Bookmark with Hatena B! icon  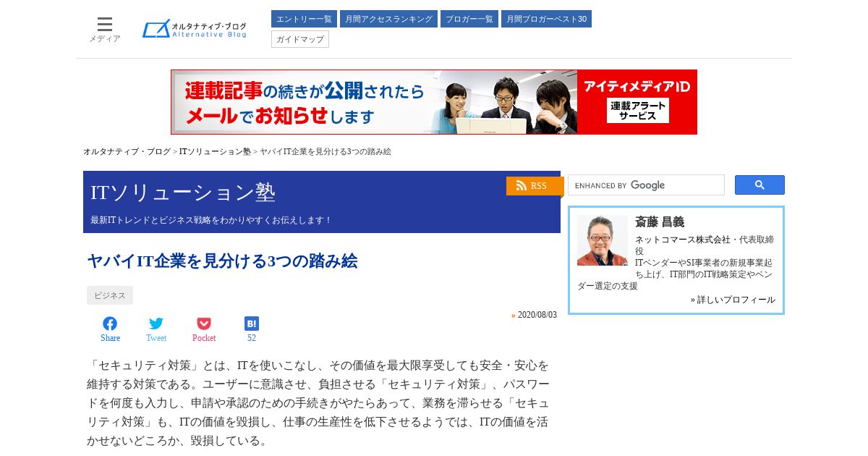[x=252, y=329]
